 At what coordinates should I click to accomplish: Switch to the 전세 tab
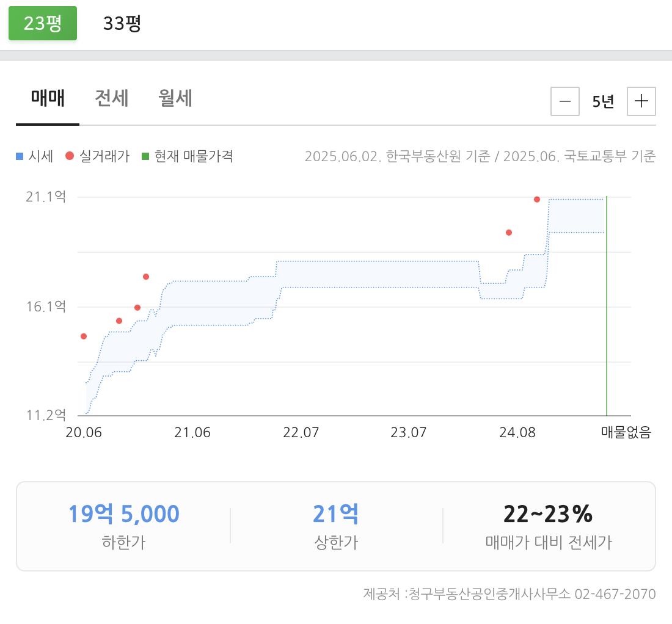[x=111, y=98]
